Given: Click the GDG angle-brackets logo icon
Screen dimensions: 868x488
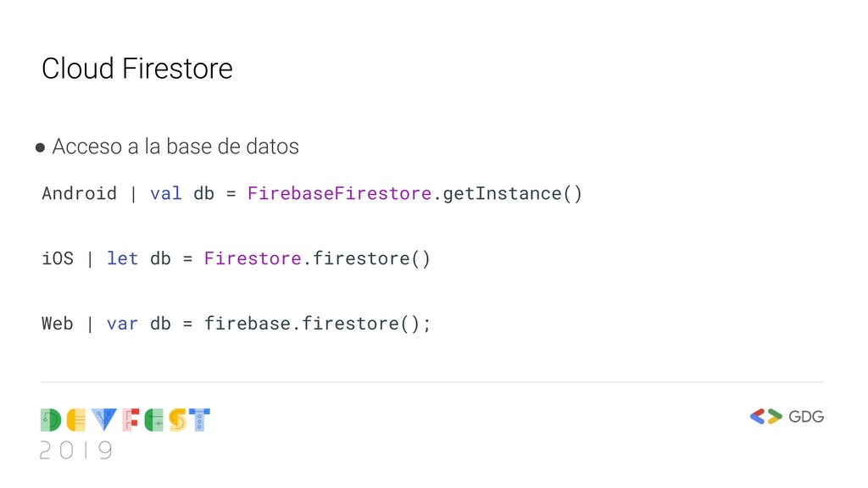Looking at the screenshot, I should pos(765,417).
